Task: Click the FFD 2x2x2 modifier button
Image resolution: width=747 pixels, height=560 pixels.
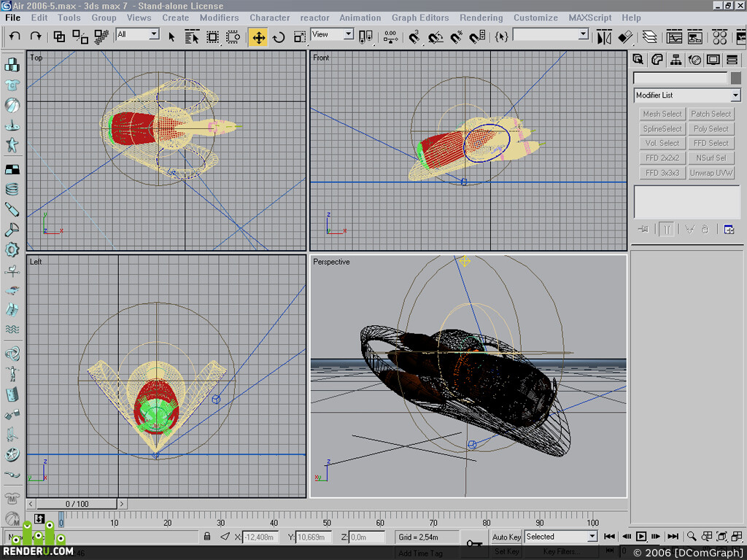Action: point(662,157)
